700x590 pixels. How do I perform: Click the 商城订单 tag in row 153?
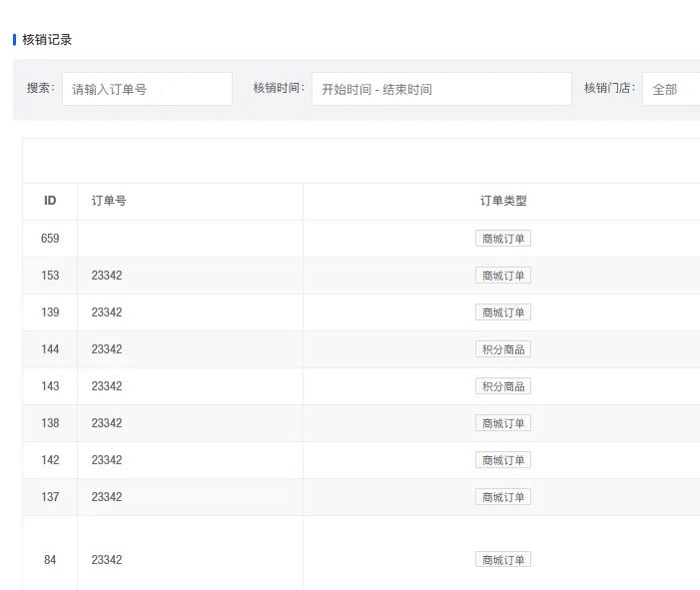click(502, 276)
